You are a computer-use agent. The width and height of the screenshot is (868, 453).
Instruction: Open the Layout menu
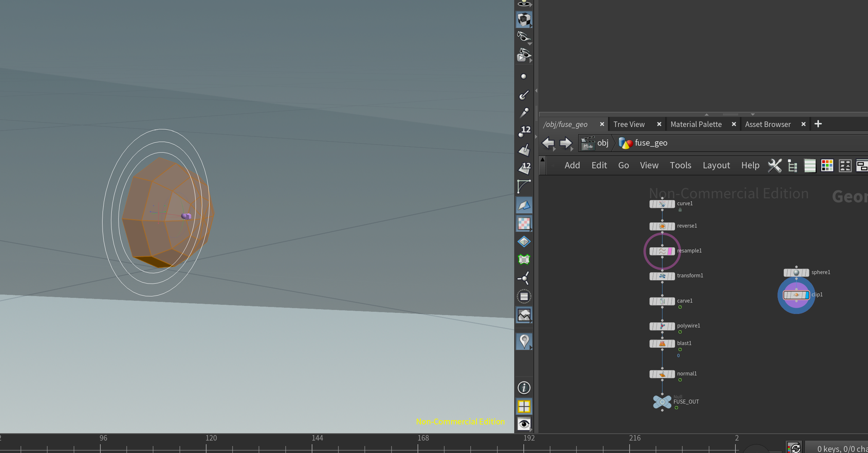click(x=716, y=165)
